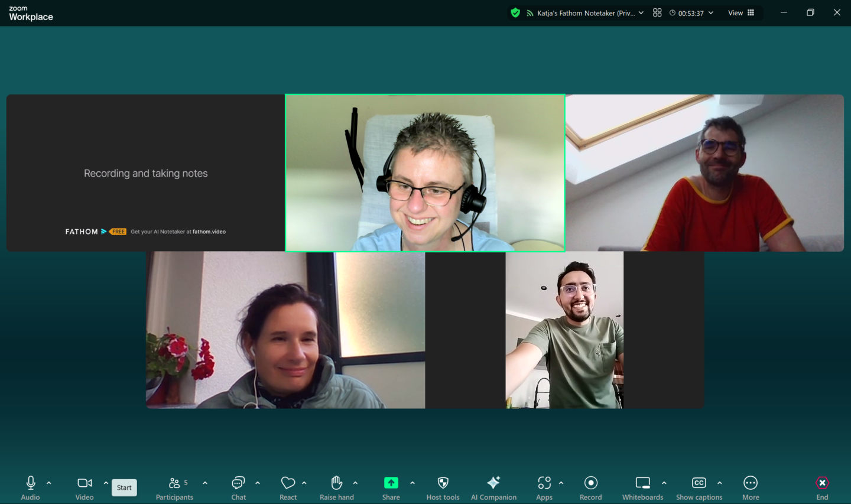Close the Zoom meeting window
Image resolution: width=851 pixels, height=504 pixels.
[x=837, y=12]
